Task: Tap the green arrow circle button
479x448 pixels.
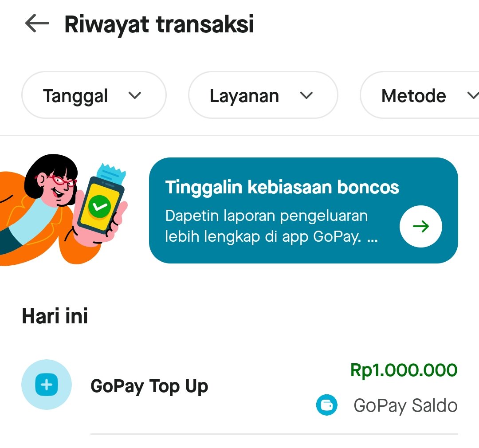Action: [x=420, y=227]
